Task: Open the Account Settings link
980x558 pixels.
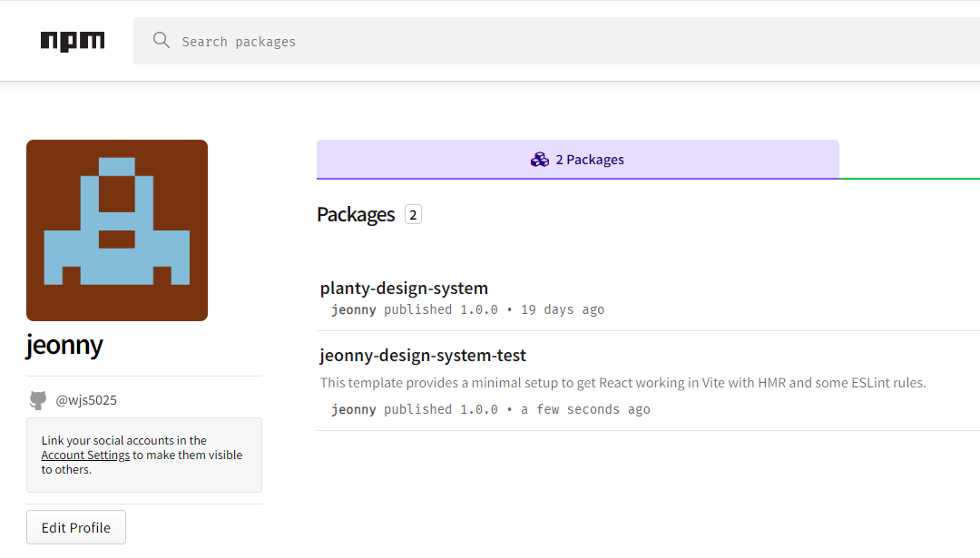Action: tap(85, 455)
